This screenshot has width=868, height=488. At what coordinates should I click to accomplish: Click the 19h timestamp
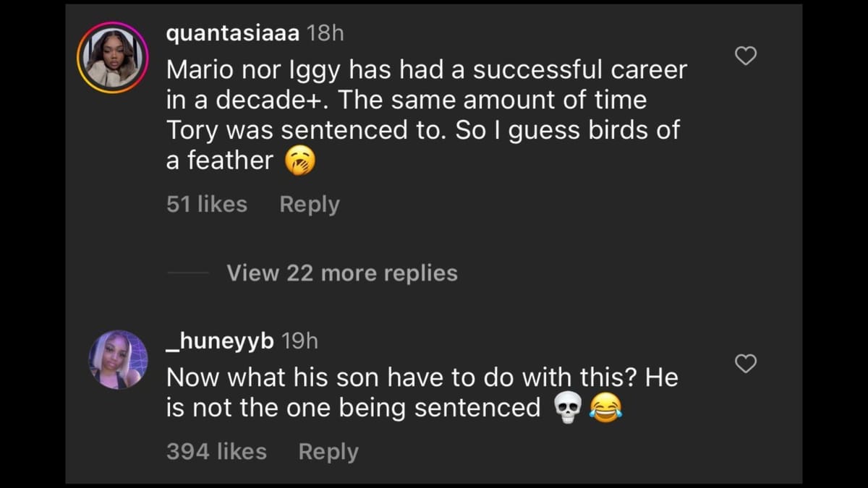pyautogui.click(x=299, y=340)
